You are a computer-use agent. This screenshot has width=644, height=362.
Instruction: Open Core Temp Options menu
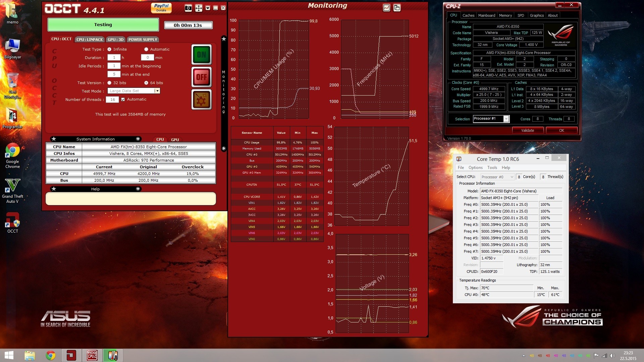point(476,168)
